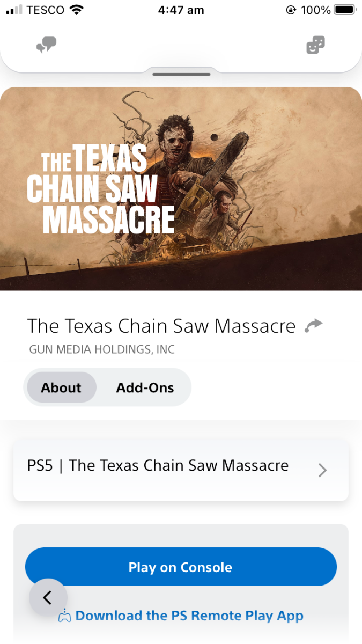Image resolution: width=362 pixels, height=644 pixels.
Task: Open Download the PS Remote Play App link
Action: [x=189, y=616]
